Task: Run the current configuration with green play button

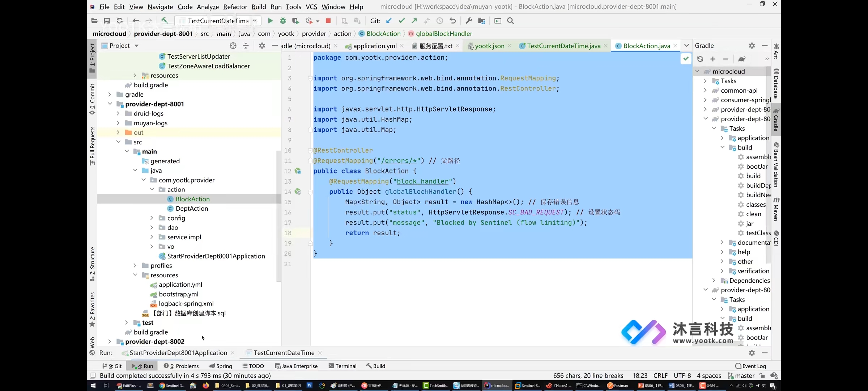Action: coord(270,21)
